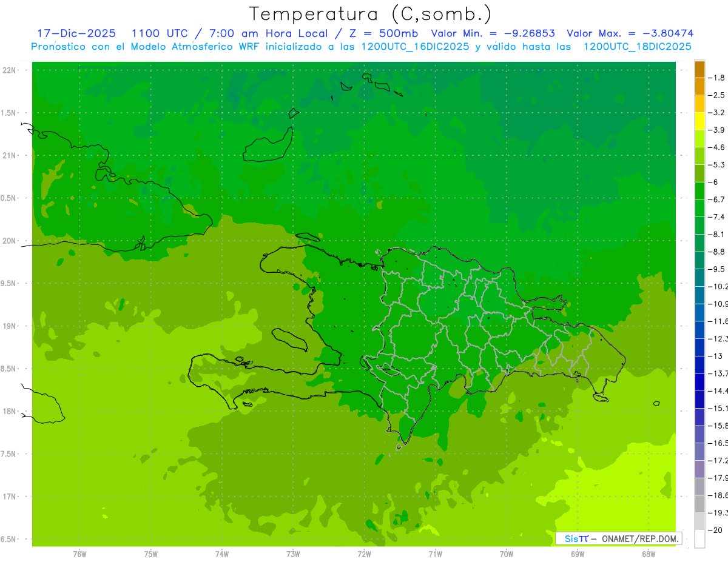Click the light gray swatch between -19.3 and -20
728x562 pixels.
699,521
